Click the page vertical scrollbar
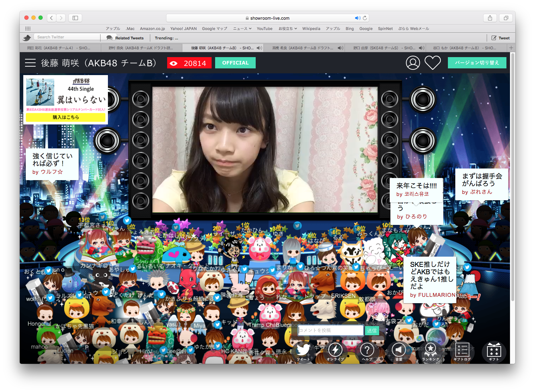 [x=513, y=176]
